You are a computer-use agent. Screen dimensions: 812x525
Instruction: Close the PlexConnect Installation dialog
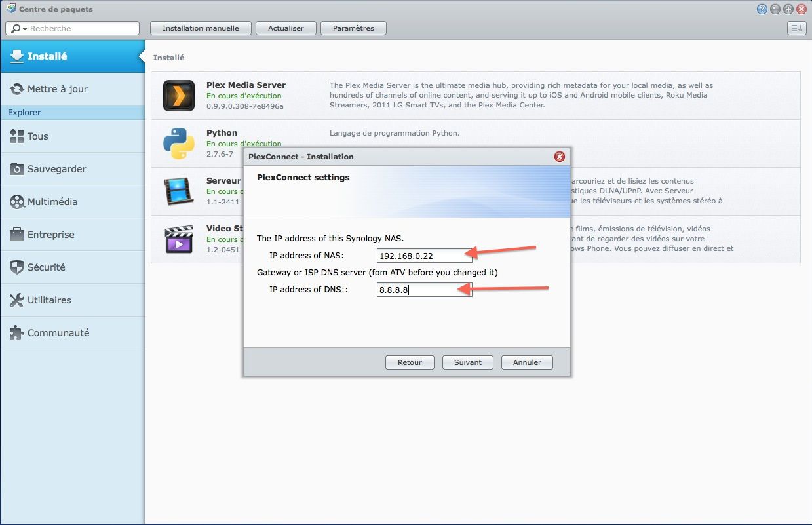(560, 157)
